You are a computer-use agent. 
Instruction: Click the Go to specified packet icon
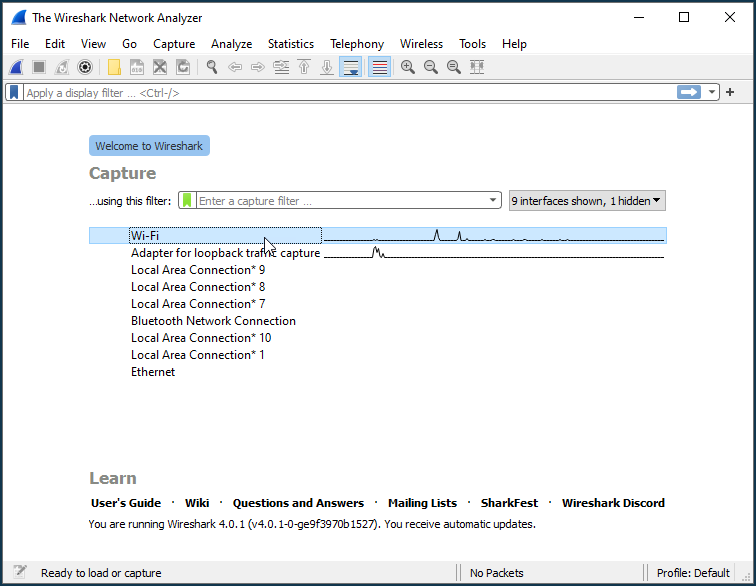click(x=281, y=67)
